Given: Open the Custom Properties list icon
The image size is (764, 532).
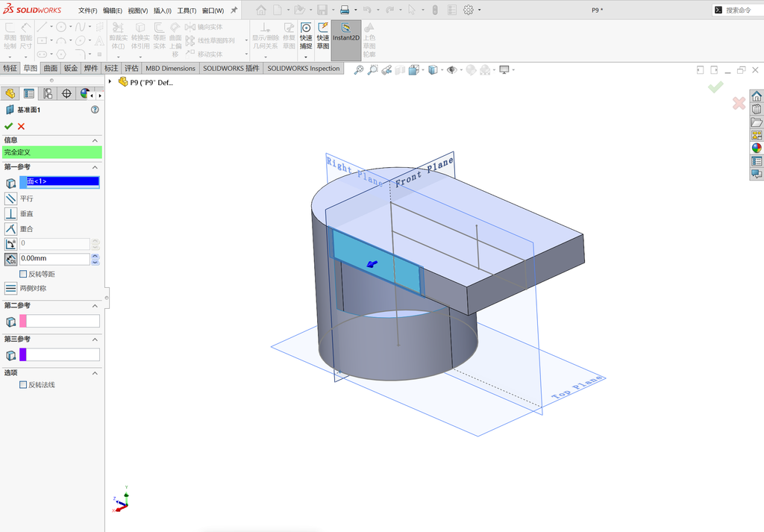Looking at the screenshot, I should [757, 160].
